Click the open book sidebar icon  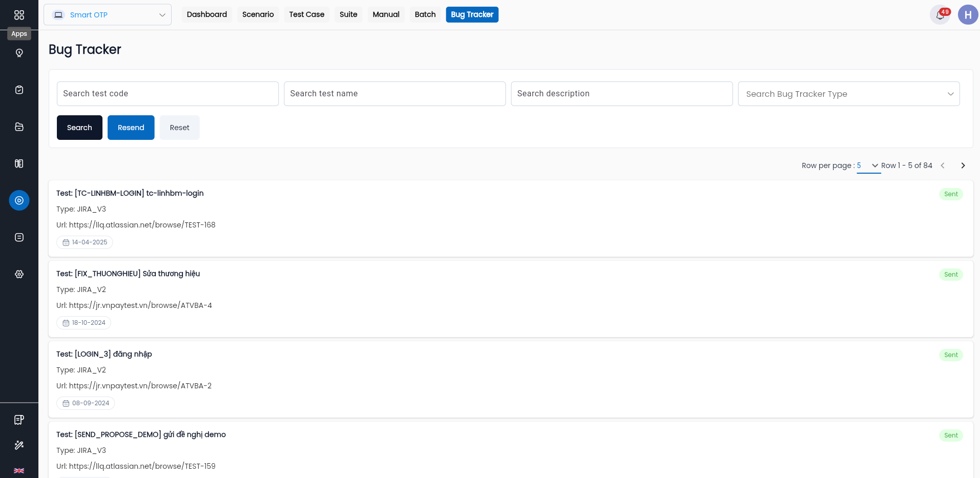[x=19, y=163]
